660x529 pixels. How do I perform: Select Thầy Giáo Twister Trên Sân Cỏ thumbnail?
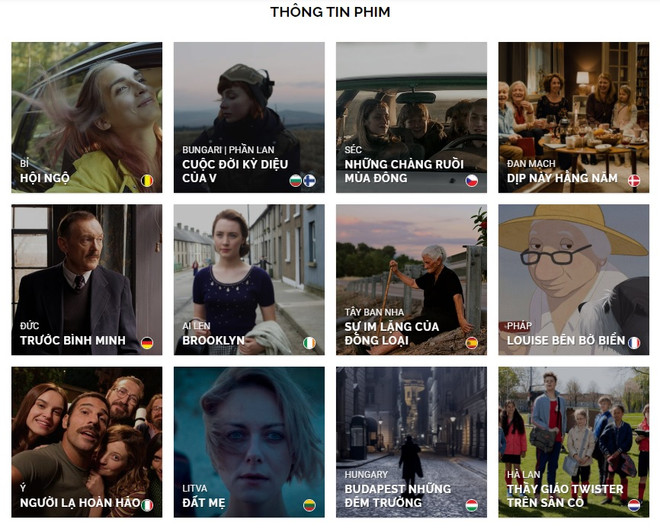(x=574, y=442)
